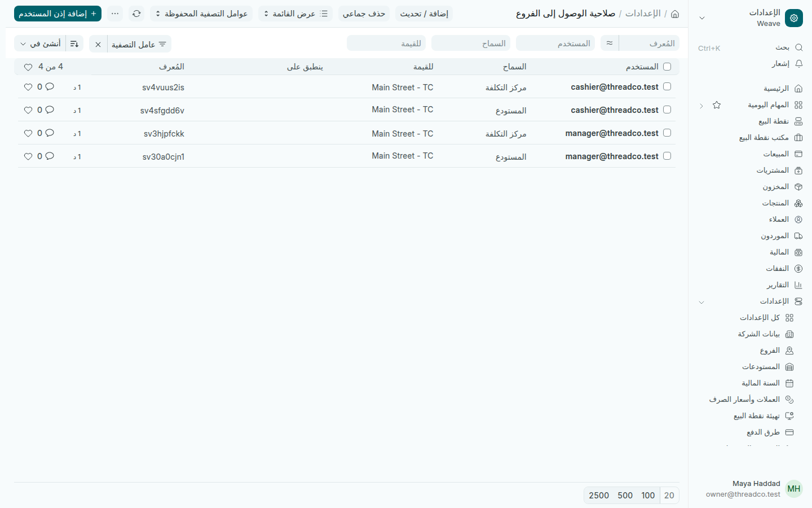
Task: Open comments on the sv4sfgdd6v row
Action: [x=50, y=110]
